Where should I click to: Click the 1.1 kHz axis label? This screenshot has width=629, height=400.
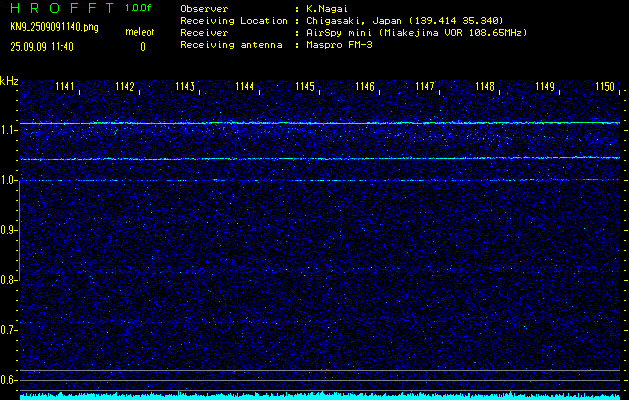8,130
